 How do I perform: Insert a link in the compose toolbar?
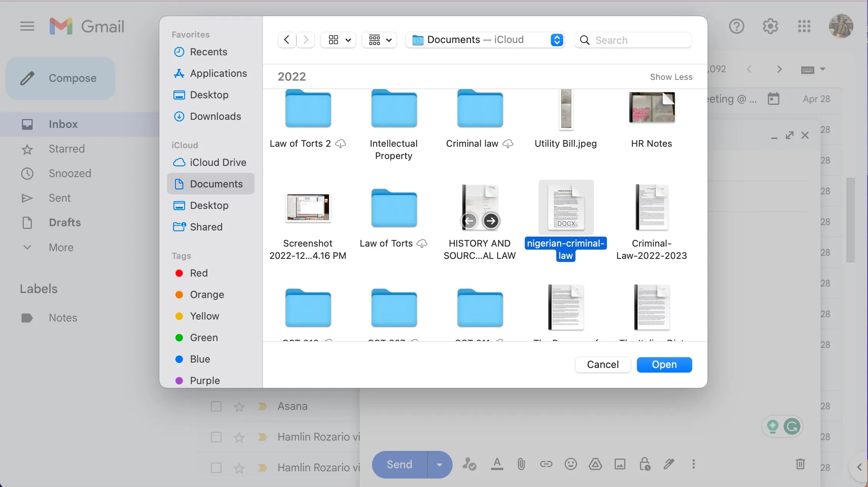[546, 464]
